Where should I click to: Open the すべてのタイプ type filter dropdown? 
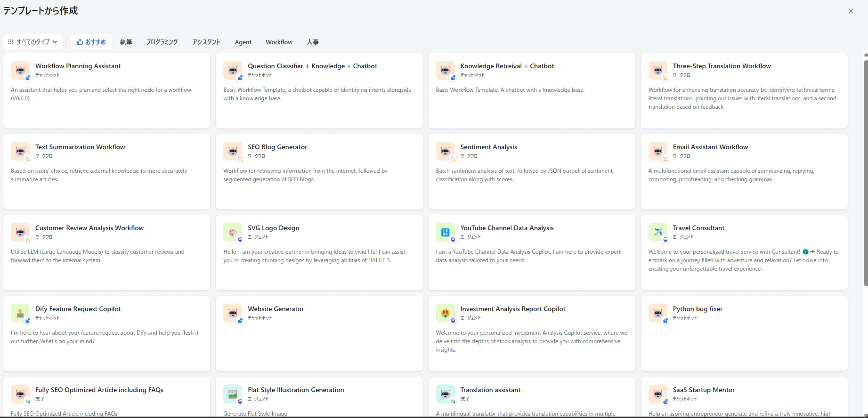[32, 42]
